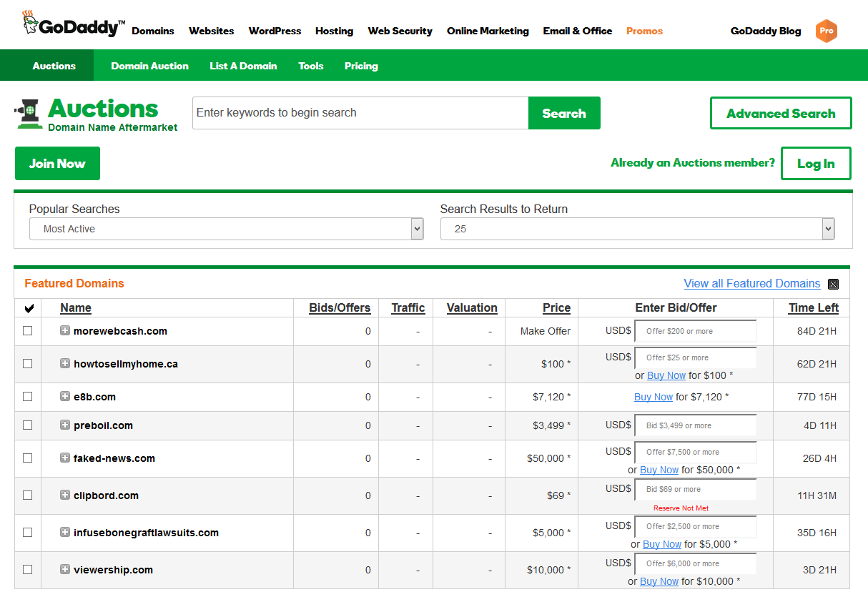
Task: Open the Online Marketing menu
Action: click(x=488, y=31)
